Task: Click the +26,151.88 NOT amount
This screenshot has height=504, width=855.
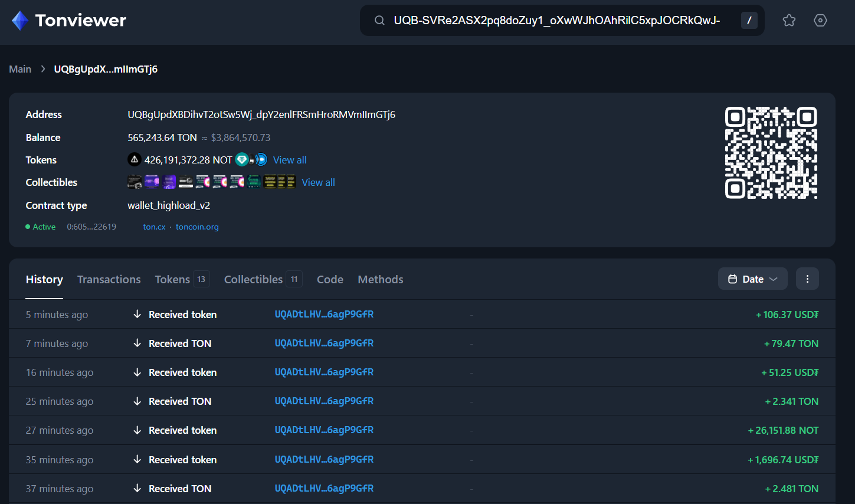Action: [783, 430]
